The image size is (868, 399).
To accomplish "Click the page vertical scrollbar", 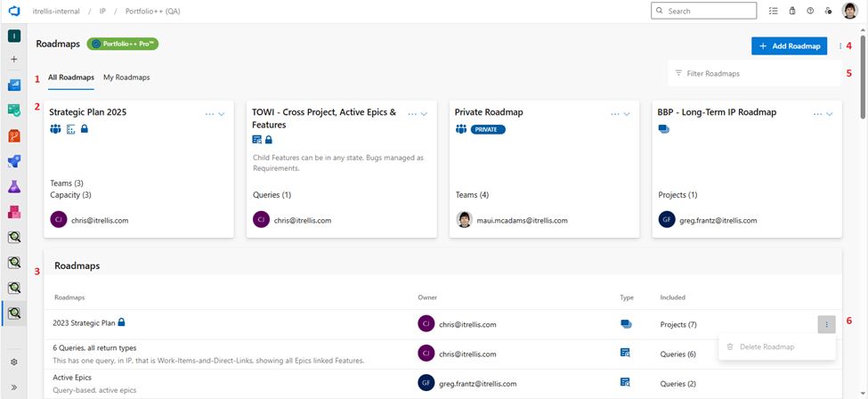I will (x=863, y=77).
